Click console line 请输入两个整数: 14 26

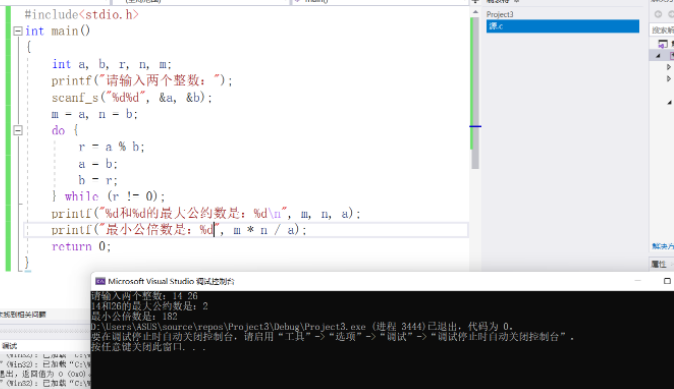[x=144, y=296]
